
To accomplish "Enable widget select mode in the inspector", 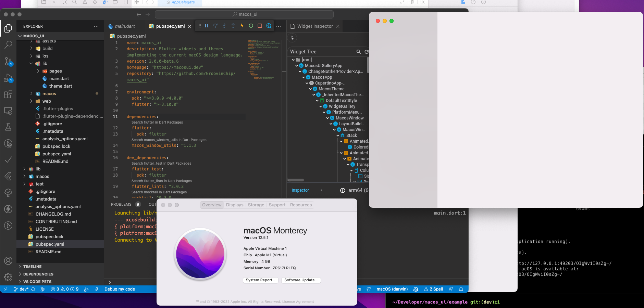I will point(293,38).
